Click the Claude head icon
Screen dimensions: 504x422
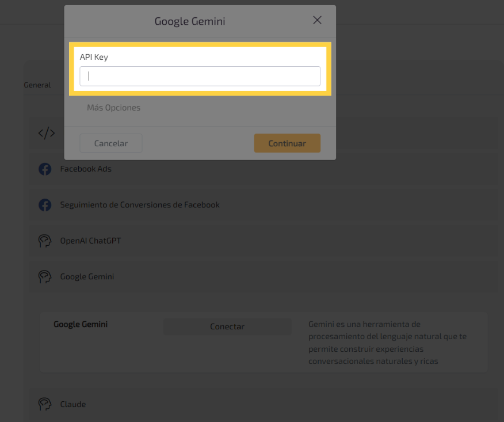point(45,404)
